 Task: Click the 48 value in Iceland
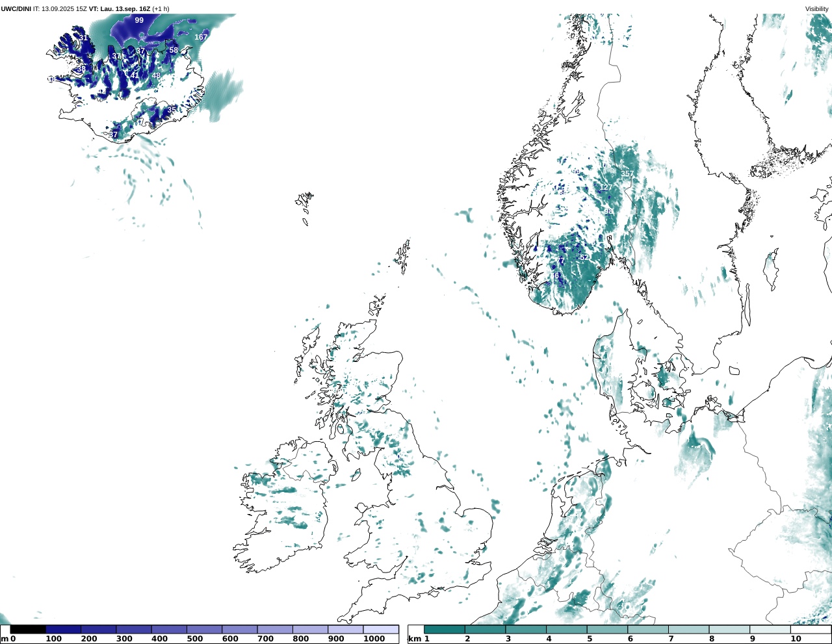pos(156,75)
